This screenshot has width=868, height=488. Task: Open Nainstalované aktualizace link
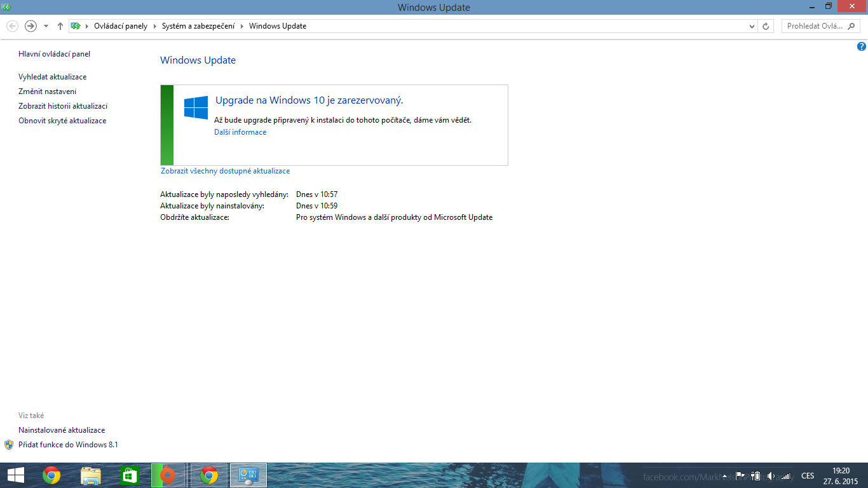click(x=62, y=430)
